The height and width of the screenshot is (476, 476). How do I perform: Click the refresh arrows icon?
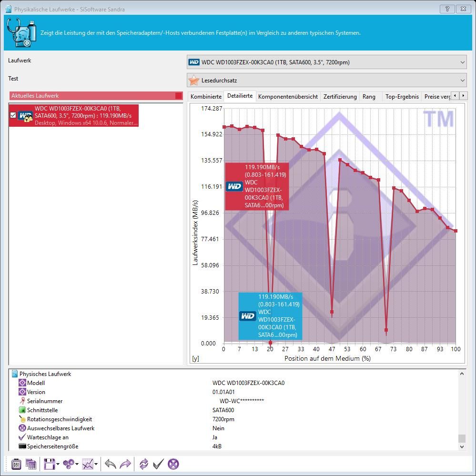(x=143, y=464)
